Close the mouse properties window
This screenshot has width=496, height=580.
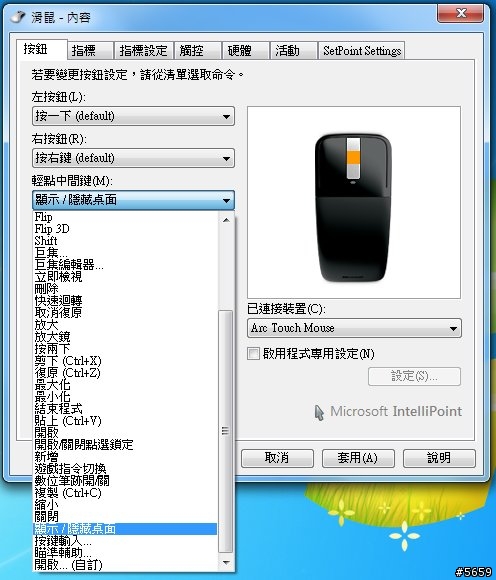click(461, 14)
